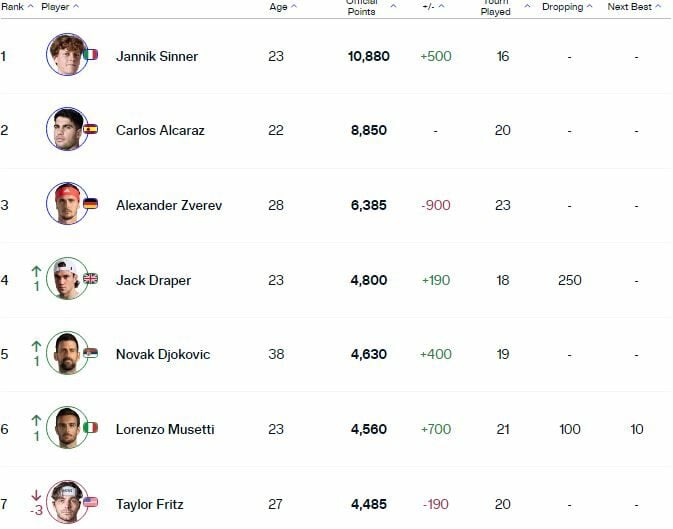Open the Alexander Zverev name link
This screenshot has height=529, width=673.
click(x=169, y=205)
